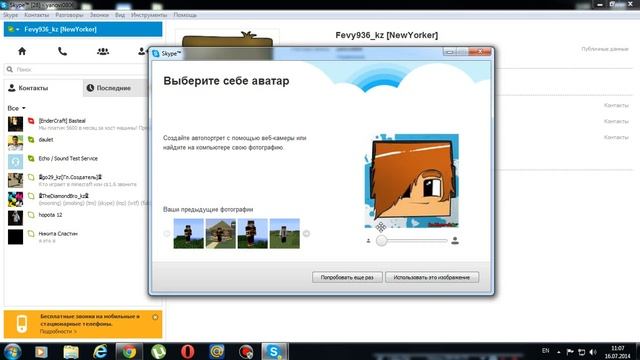
Task: Switch to the Контакты tab
Action: coord(43,88)
